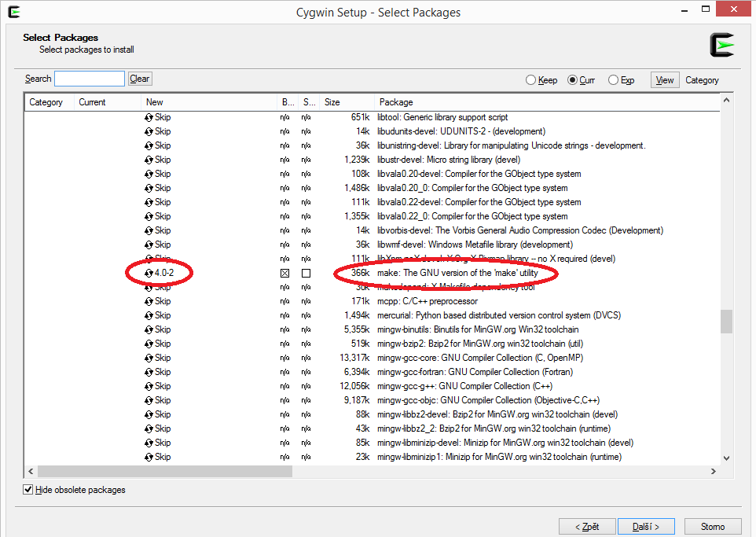Image resolution: width=756 pixels, height=537 pixels.
Task: Click the View button to change view mode
Action: [x=664, y=79]
